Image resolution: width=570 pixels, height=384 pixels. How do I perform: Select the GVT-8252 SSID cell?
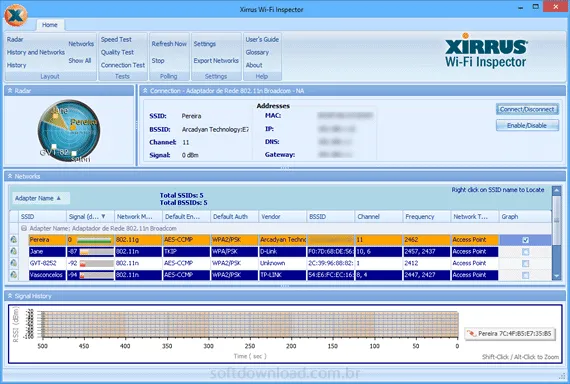click(x=47, y=263)
